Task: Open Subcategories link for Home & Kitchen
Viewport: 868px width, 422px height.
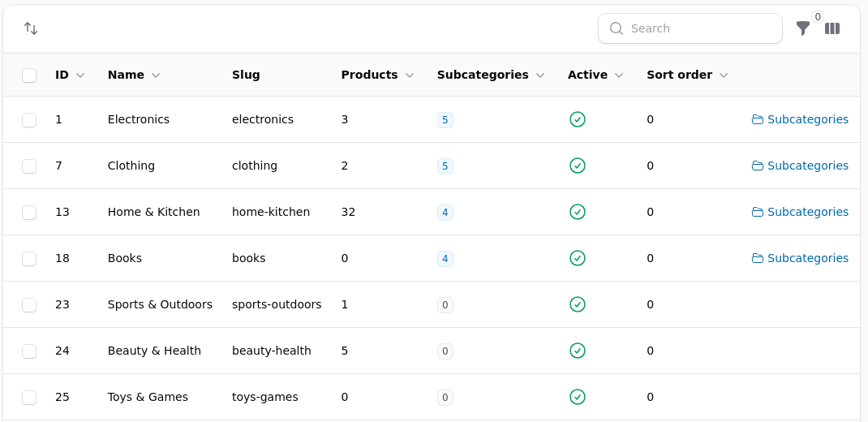Action: (x=800, y=212)
